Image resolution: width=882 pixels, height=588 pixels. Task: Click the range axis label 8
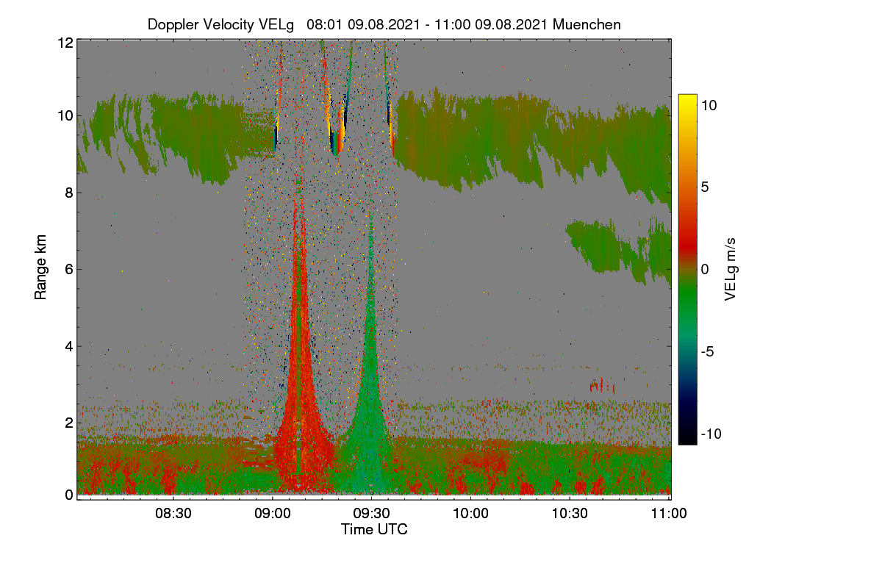click(69, 193)
